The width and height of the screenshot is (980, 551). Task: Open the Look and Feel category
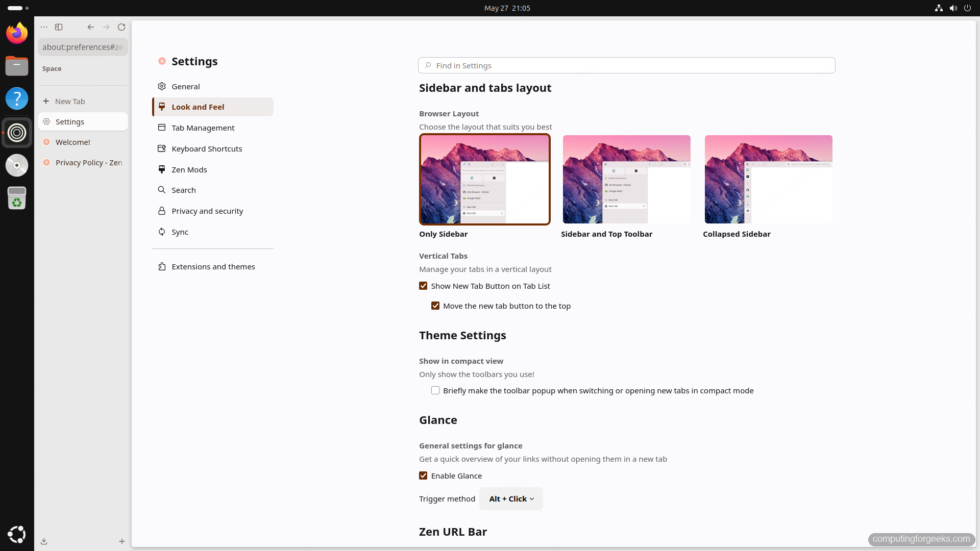coord(213,107)
